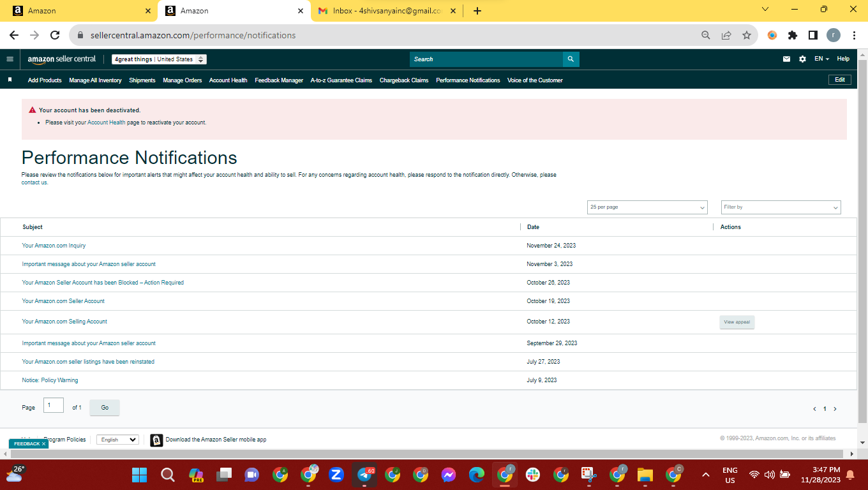
Task: Open the November 3 Important message notification
Action: click(x=89, y=264)
